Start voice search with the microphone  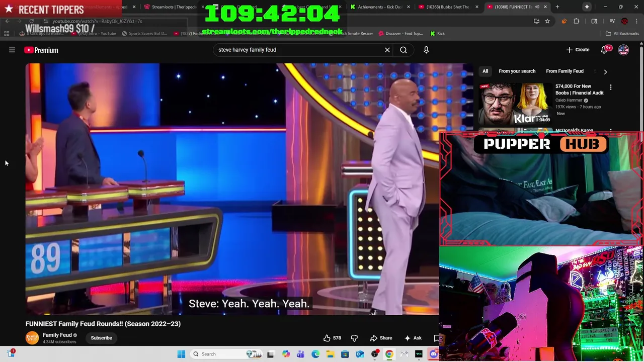coord(426,50)
